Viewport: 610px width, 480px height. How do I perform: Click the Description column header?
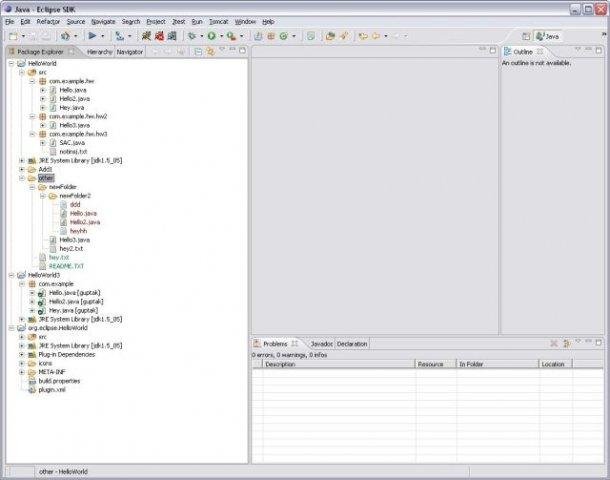[338, 364]
